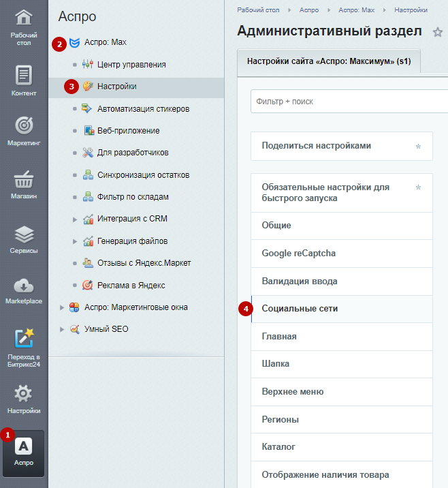Open the Сервисы layers icon
Screen dimensions: 448x488
click(x=24, y=234)
